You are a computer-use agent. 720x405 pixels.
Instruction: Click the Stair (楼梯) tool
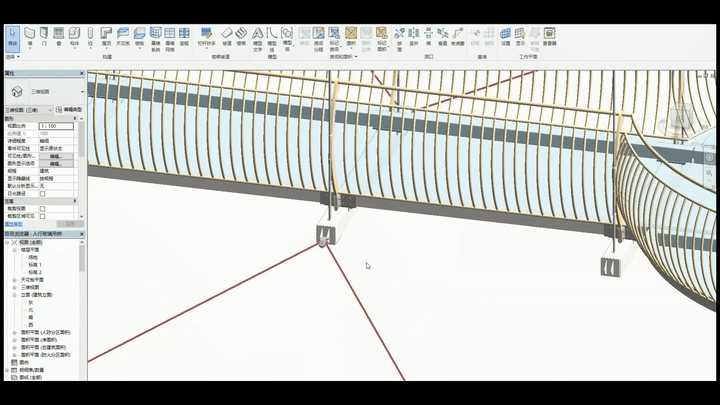[x=241, y=36]
